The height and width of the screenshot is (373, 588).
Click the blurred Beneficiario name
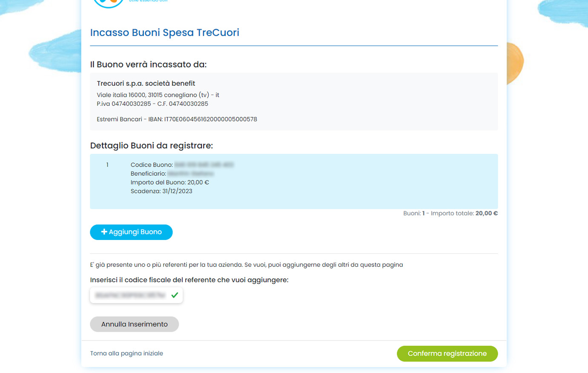190,173
